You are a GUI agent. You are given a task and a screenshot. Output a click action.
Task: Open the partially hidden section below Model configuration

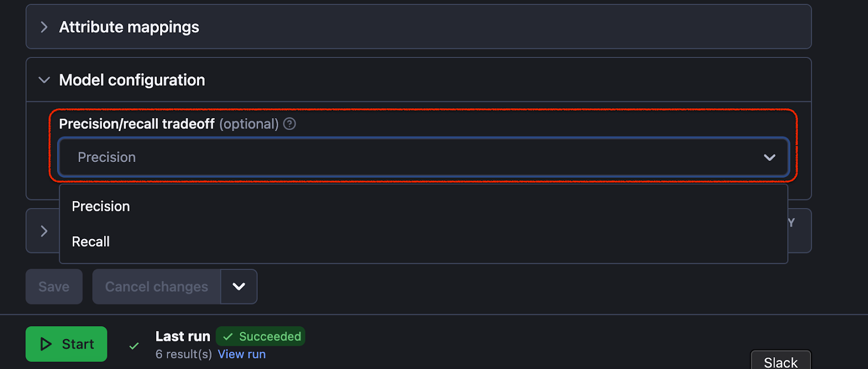pos(43,230)
